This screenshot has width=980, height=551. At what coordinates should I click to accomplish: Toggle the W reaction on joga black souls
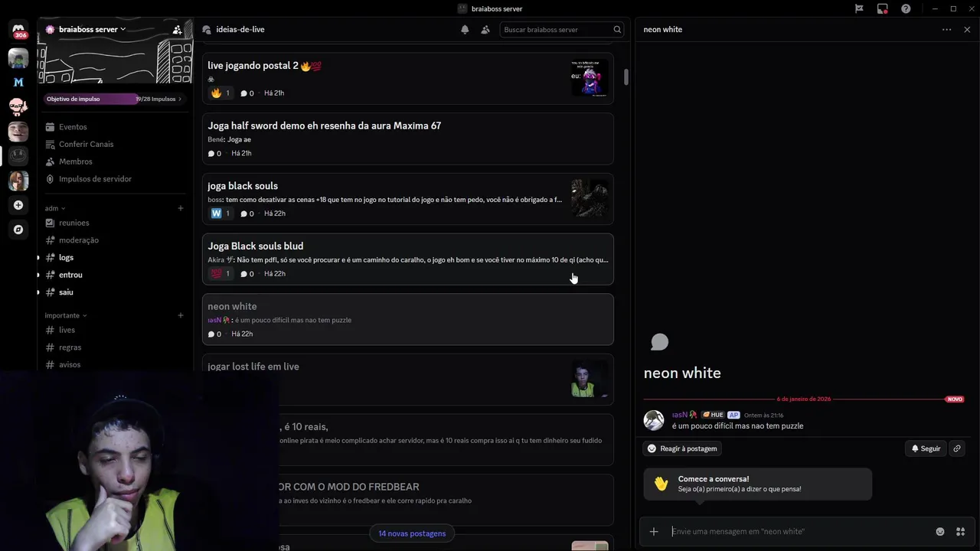click(220, 214)
